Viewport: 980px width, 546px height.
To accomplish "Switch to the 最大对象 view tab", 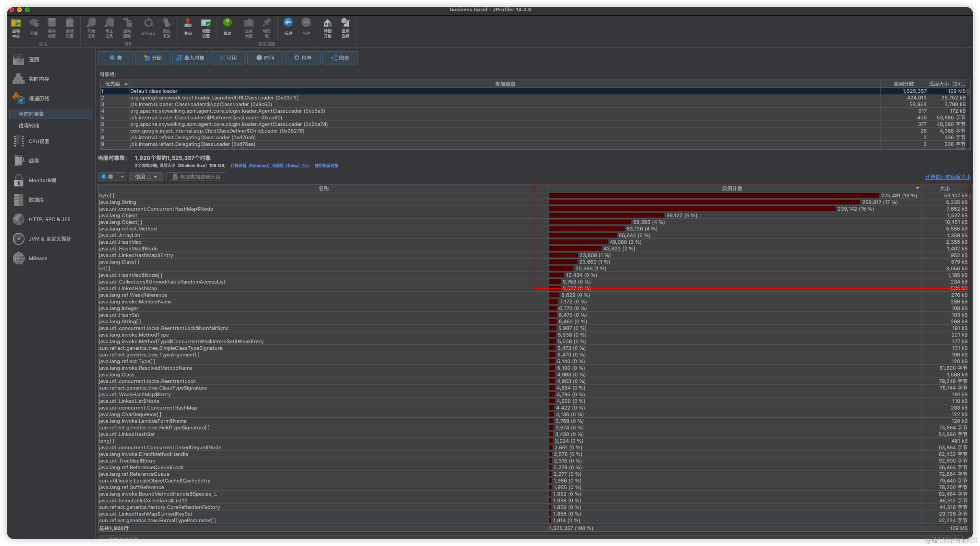I will pyautogui.click(x=190, y=58).
